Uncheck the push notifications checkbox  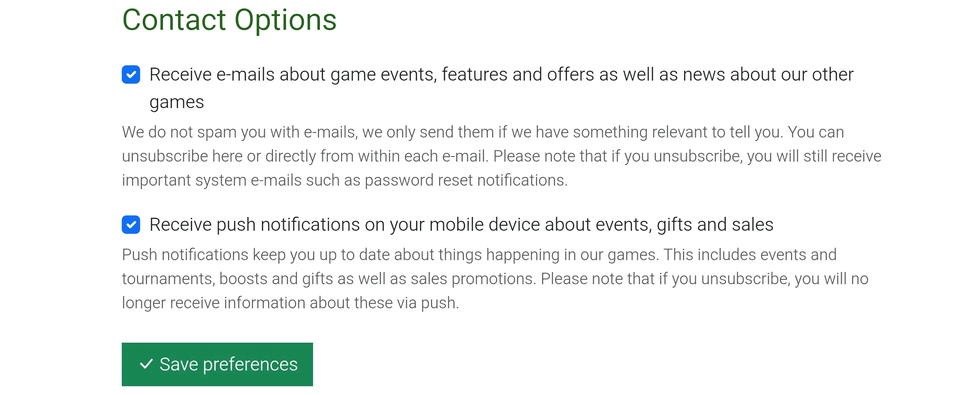(131, 225)
